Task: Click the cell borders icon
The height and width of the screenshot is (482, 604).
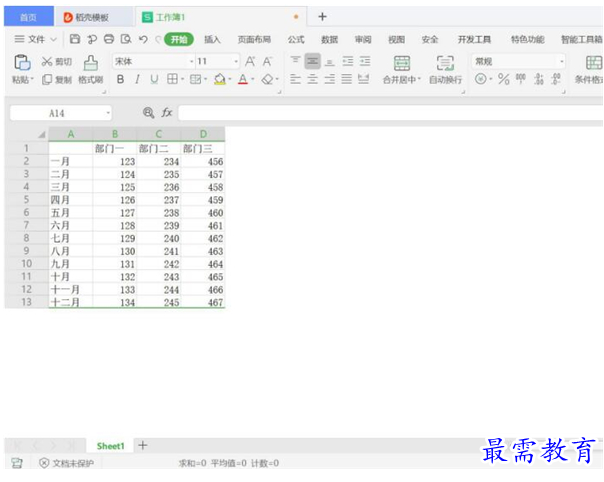Action: coord(172,79)
